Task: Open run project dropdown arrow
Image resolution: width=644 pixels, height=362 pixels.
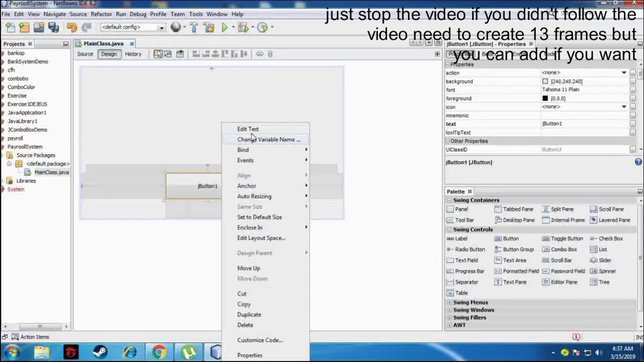Action: [233, 28]
